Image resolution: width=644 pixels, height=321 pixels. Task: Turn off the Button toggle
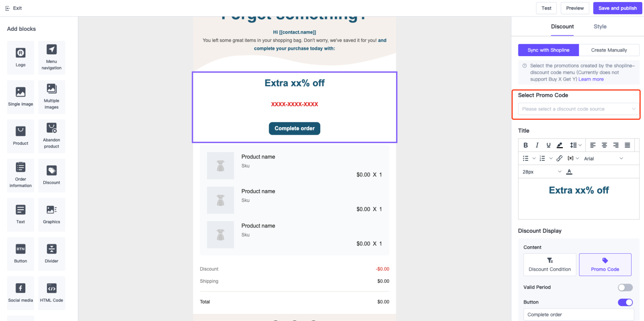pyautogui.click(x=625, y=302)
